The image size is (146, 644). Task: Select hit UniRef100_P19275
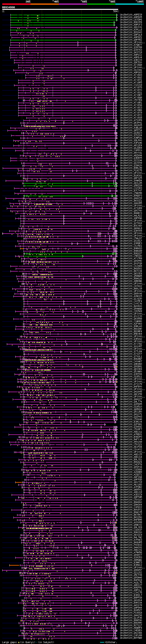pos(131,170)
